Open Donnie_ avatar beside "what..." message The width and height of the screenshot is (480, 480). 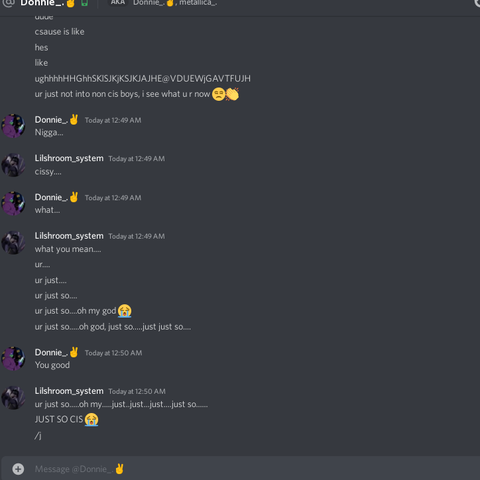[13, 203]
